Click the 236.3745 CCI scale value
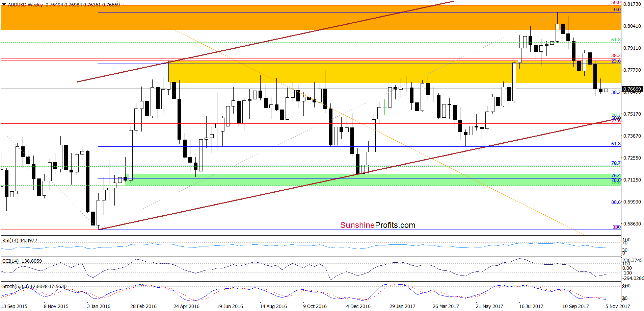 (633, 260)
